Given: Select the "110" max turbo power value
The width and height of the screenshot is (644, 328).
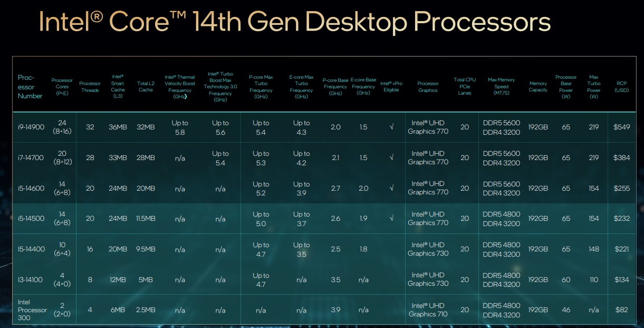Looking at the screenshot, I should 594,279.
